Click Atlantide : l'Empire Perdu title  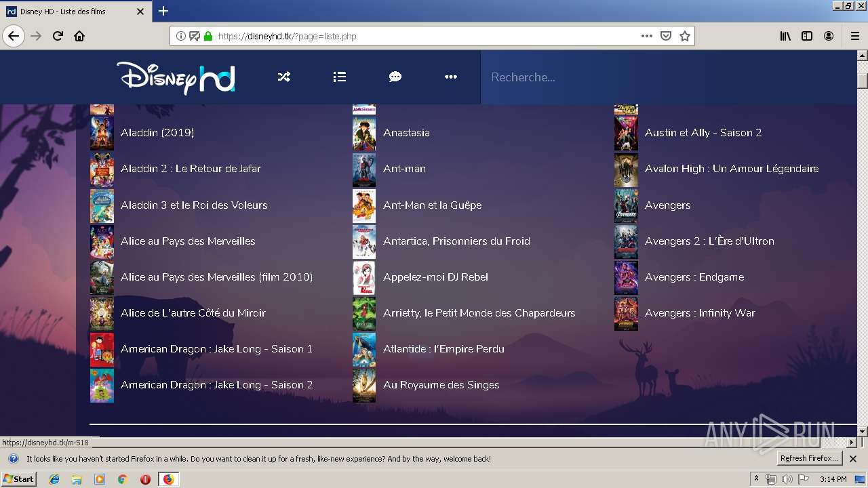443,349
